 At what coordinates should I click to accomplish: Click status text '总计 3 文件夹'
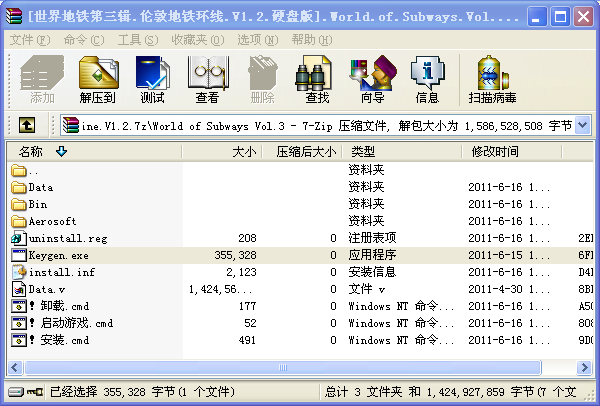(x=364, y=392)
